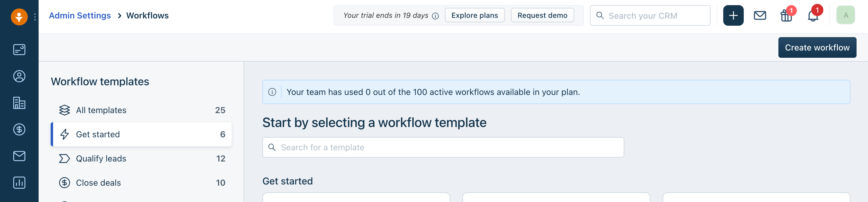The width and height of the screenshot is (868, 202).
Task: Open the user profile avatar menu
Action: pos(845,15)
